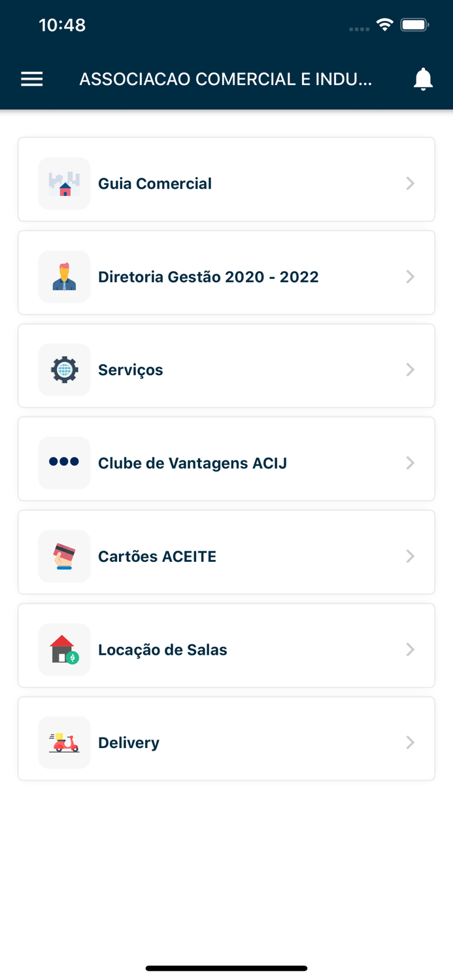The image size is (453, 980).
Task: Tap the ASSOCIACAO COMERCIAL title
Action: [226, 78]
